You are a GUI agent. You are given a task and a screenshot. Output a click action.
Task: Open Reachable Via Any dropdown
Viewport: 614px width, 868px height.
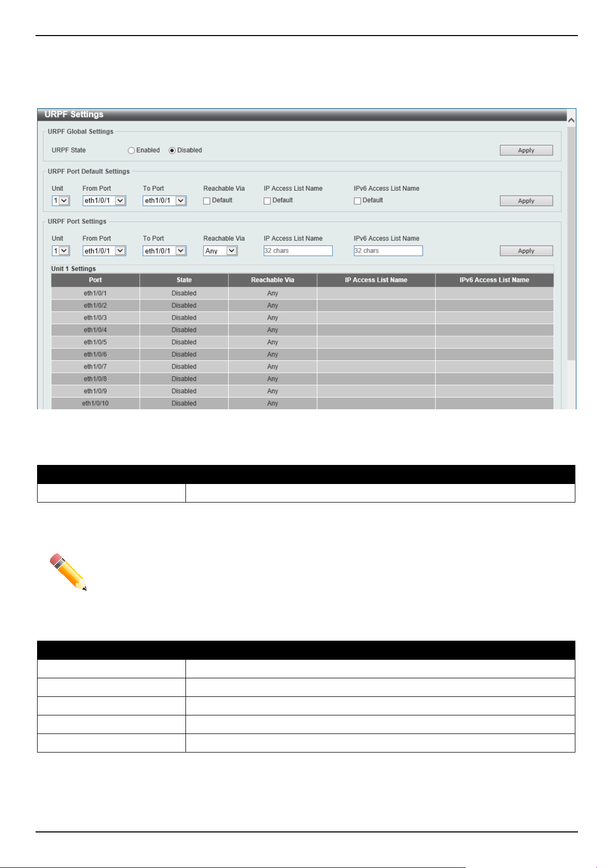(220, 251)
